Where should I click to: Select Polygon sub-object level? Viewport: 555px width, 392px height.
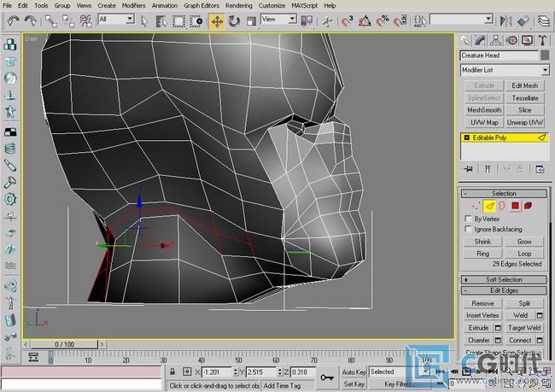click(x=515, y=206)
